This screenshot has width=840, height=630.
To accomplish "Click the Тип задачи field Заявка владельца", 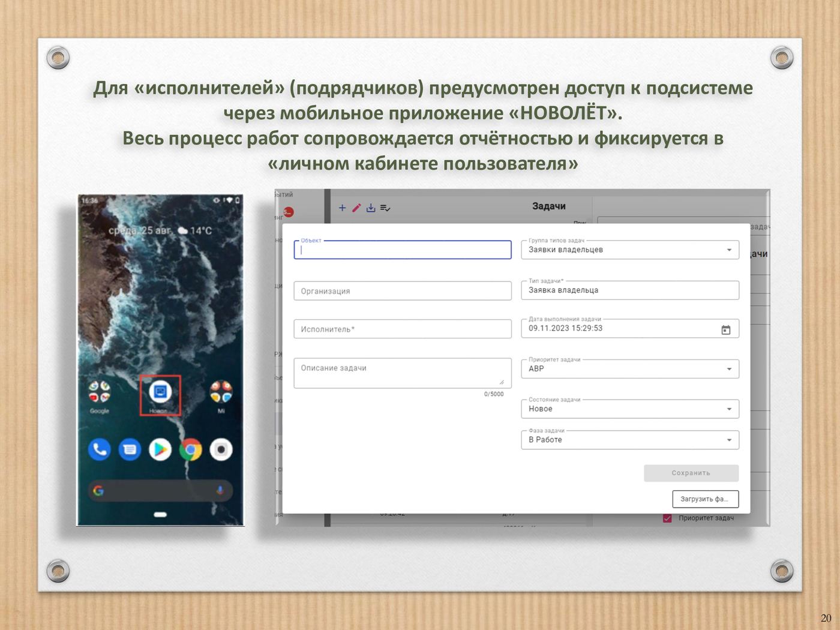I will pos(630,290).
